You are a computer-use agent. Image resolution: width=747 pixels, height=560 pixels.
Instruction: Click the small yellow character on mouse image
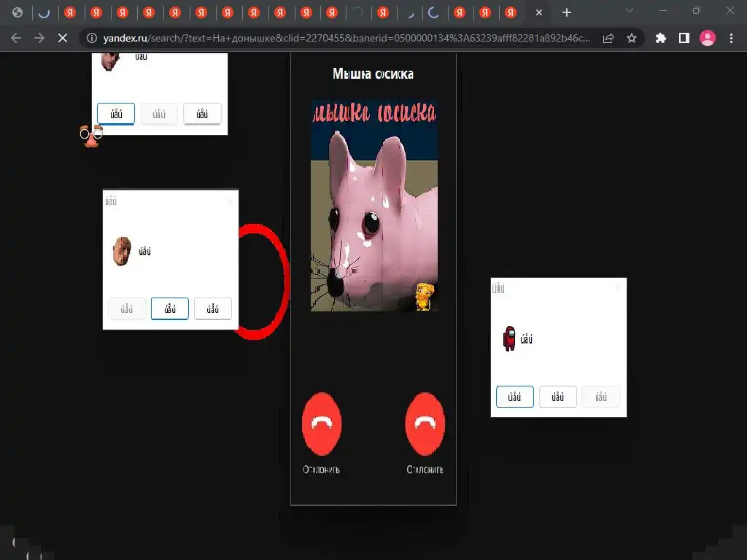pyautogui.click(x=424, y=296)
